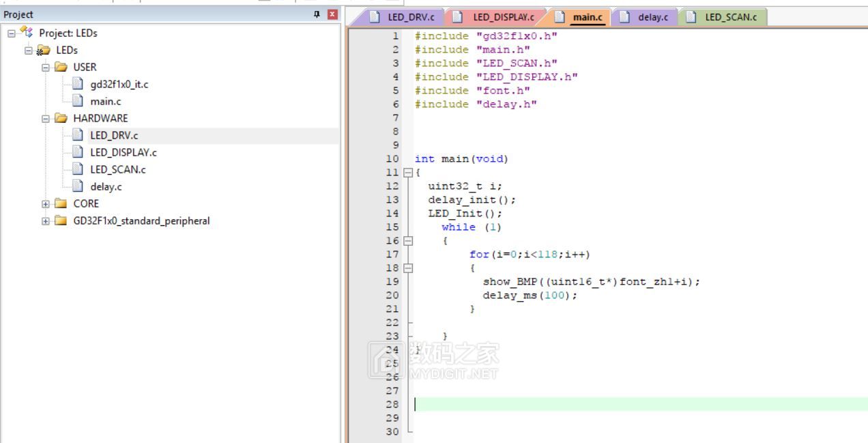Close the Project panel
The image size is (868, 443).
coord(332,14)
